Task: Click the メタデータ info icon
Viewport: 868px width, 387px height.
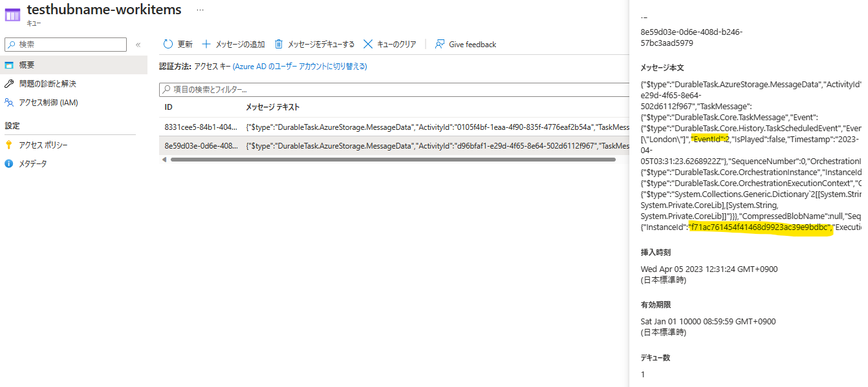Action: coord(8,163)
